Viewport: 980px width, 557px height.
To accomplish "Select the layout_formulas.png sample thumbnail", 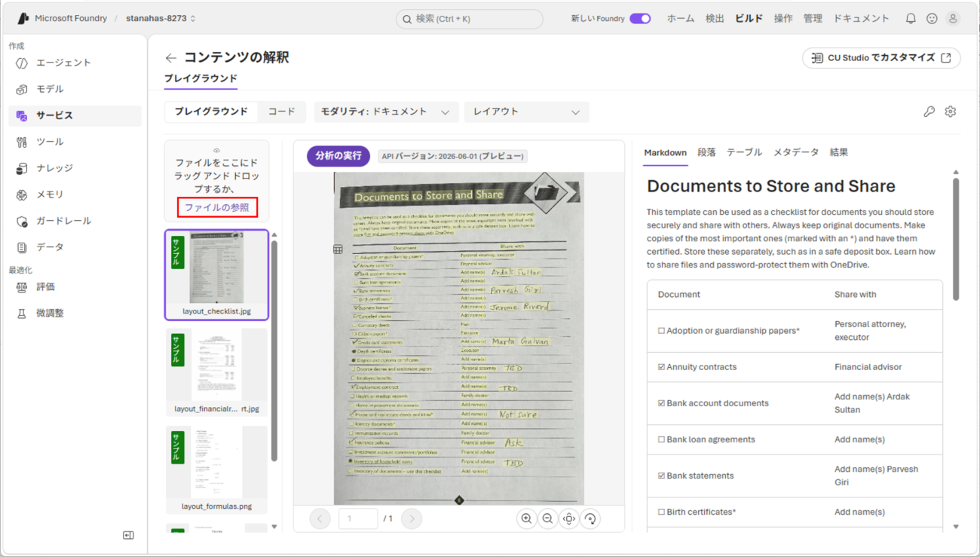I will (217, 470).
